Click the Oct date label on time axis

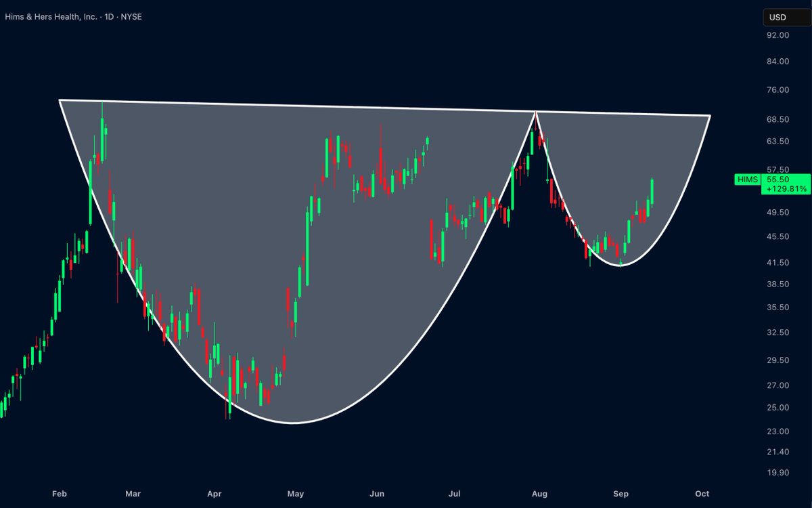point(702,494)
